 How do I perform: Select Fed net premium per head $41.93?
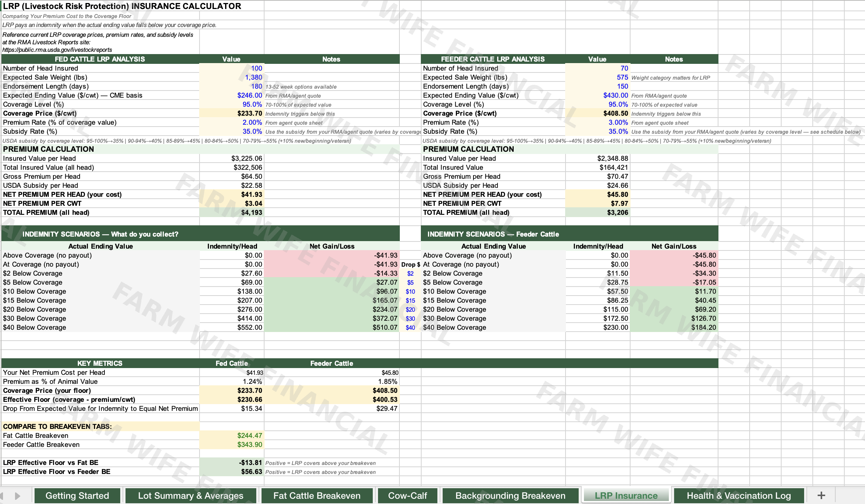coord(232,195)
